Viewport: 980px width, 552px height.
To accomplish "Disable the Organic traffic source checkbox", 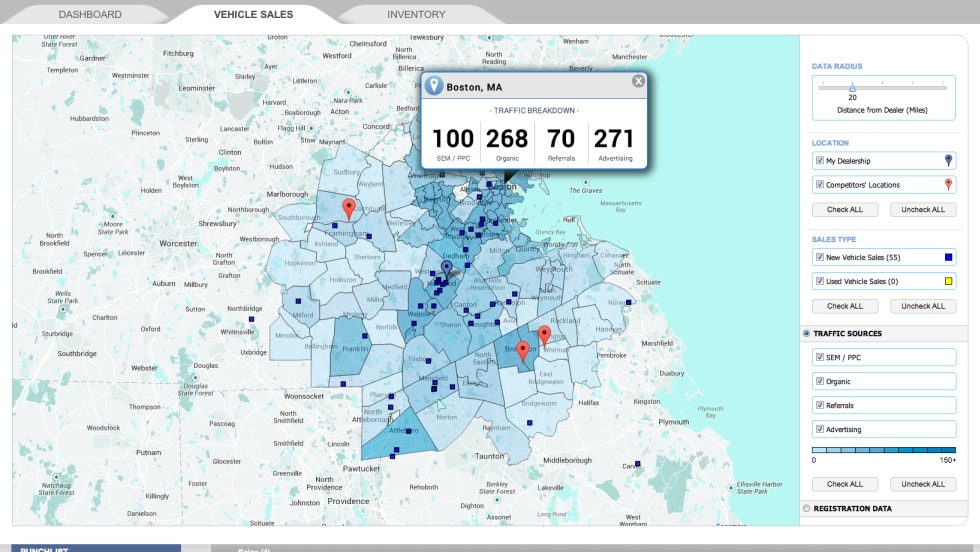I will coord(820,382).
